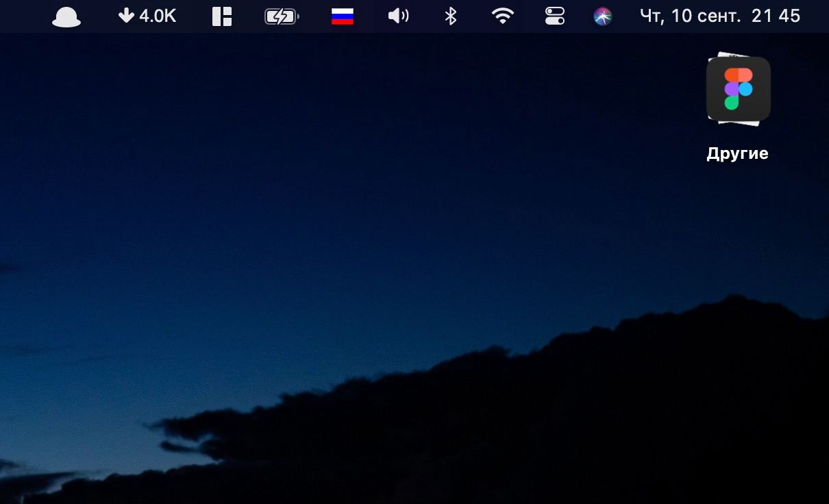
Task: Check the battery charging status icon
Action: click(282, 16)
